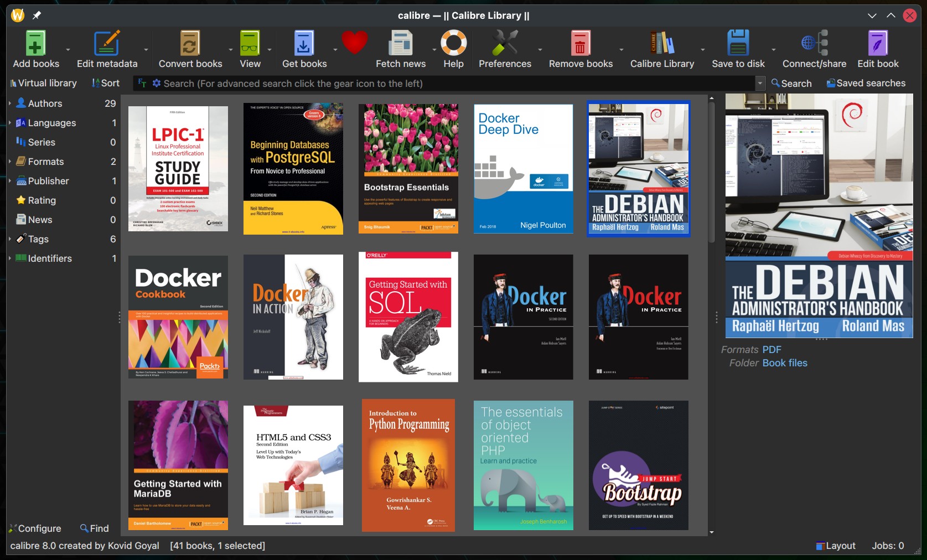Click the advanced search gear icon

tap(157, 83)
